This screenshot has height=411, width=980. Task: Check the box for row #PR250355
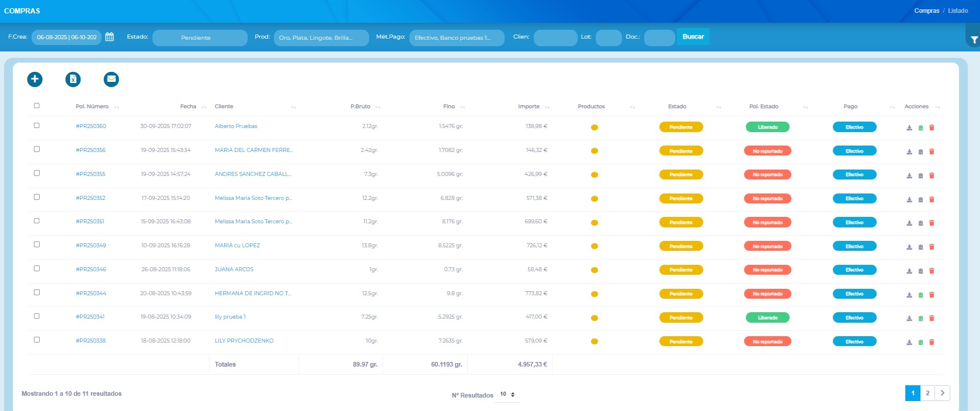coord(37,173)
